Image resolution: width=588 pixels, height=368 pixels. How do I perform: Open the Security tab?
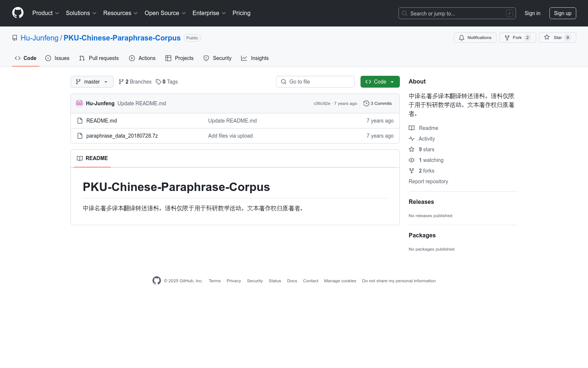click(218, 58)
